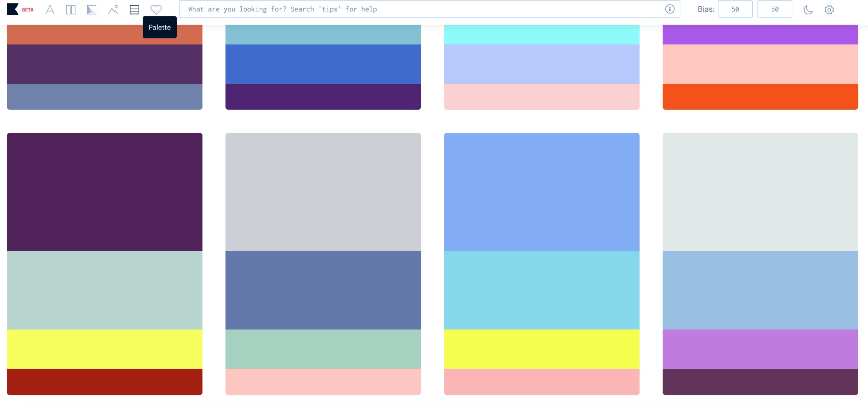The image size is (868, 406).
Task: Open the Image view icon
Action: pyautogui.click(x=113, y=9)
